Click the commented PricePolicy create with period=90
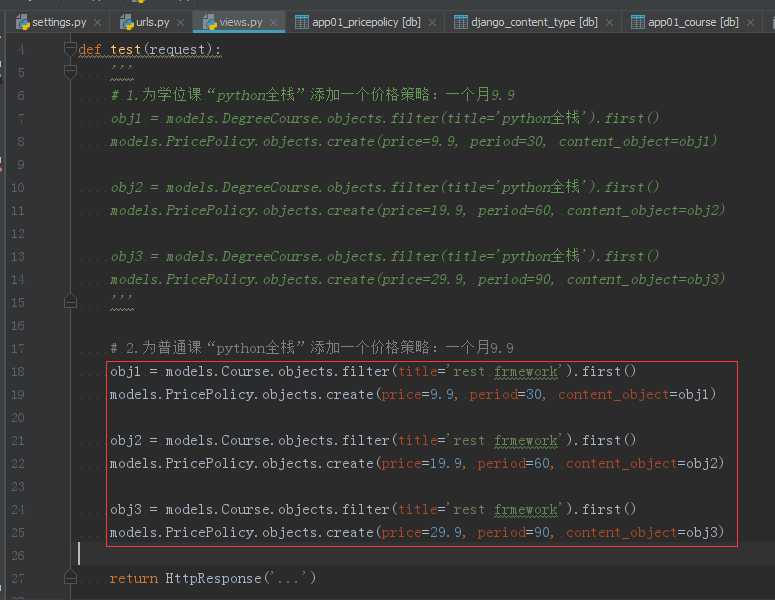Image resolution: width=775 pixels, height=600 pixels. (418, 280)
